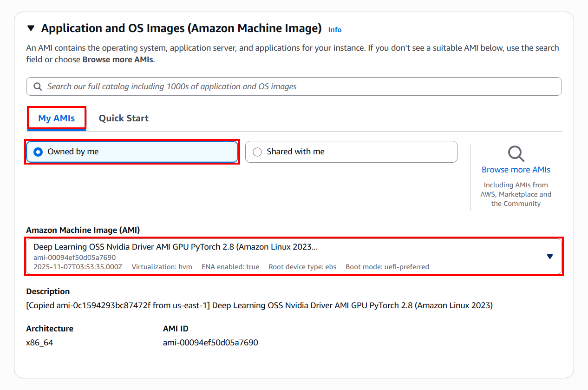
Task: Focus the AMI catalog search field
Action: click(297, 86)
